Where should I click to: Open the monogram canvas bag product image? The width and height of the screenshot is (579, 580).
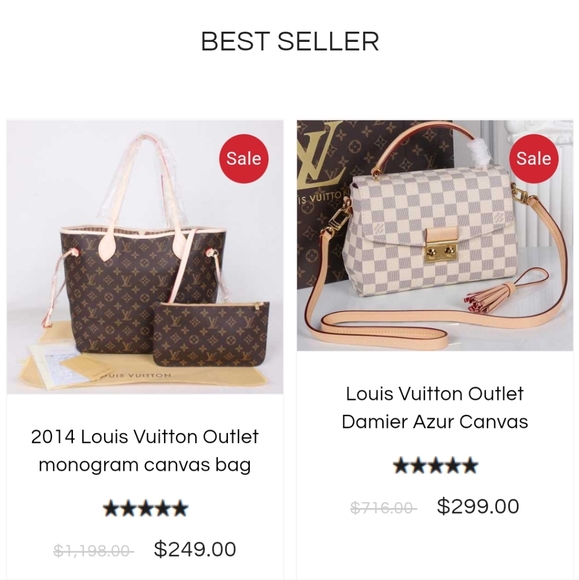[x=145, y=257]
